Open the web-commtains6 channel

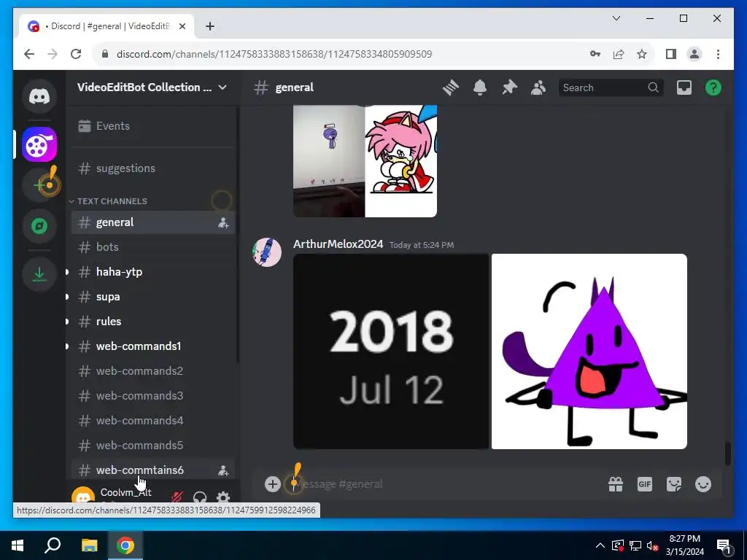152,470
